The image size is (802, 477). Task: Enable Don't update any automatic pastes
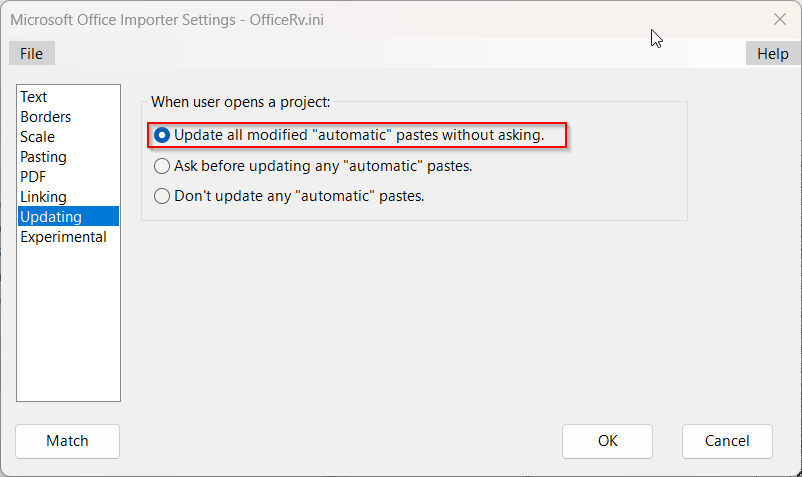click(x=162, y=196)
